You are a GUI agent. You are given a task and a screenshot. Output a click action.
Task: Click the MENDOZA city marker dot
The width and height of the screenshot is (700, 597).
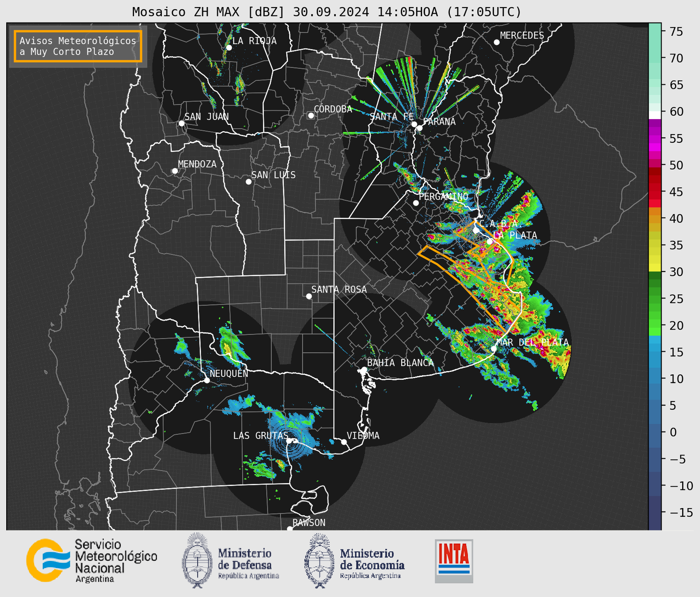[x=175, y=171]
